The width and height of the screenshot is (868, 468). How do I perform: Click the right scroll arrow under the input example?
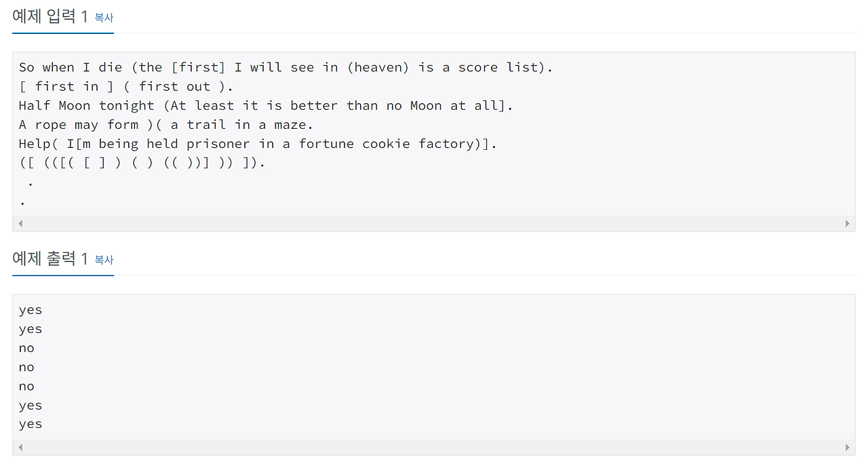(x=847, y=222)
